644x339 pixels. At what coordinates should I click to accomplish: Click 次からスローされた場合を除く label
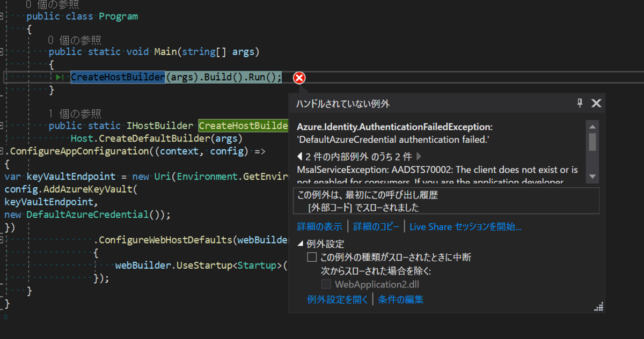pyautogui.click(x=376, y=271)
